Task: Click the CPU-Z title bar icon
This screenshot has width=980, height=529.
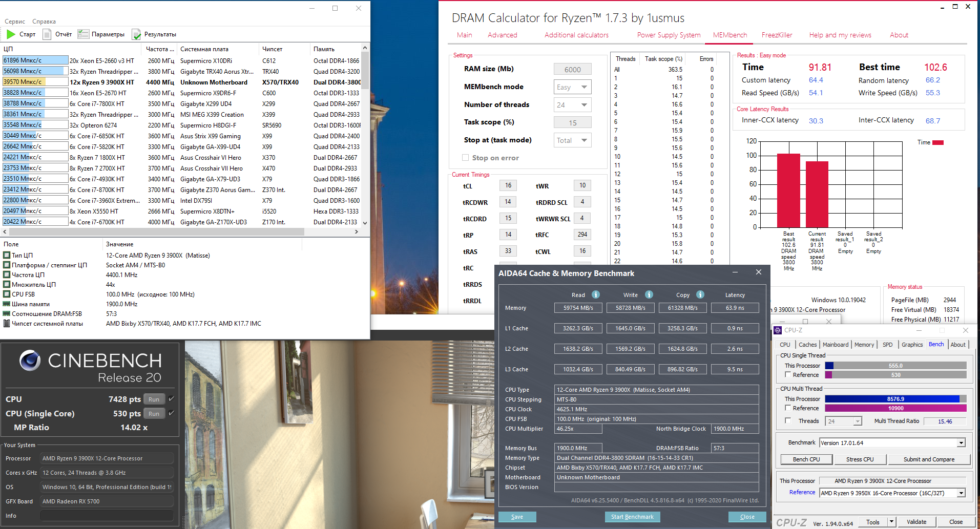Action: point(778,330)
